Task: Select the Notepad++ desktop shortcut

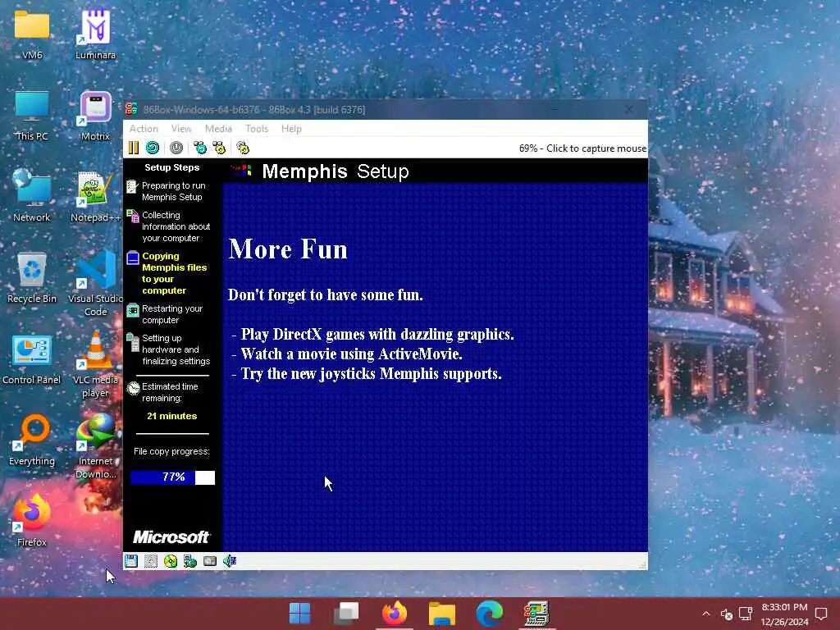Action: (95, 196)
